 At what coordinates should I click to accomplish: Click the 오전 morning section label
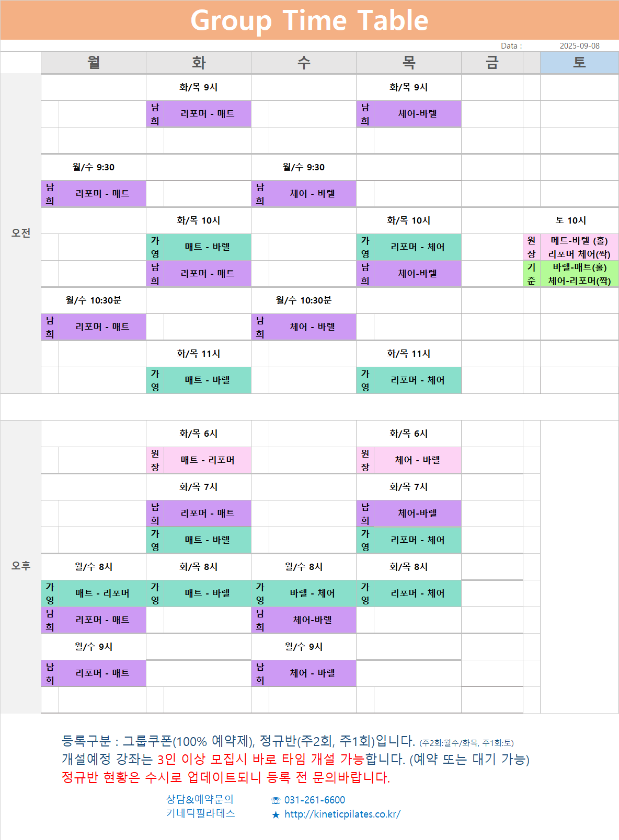pos(21,233)
